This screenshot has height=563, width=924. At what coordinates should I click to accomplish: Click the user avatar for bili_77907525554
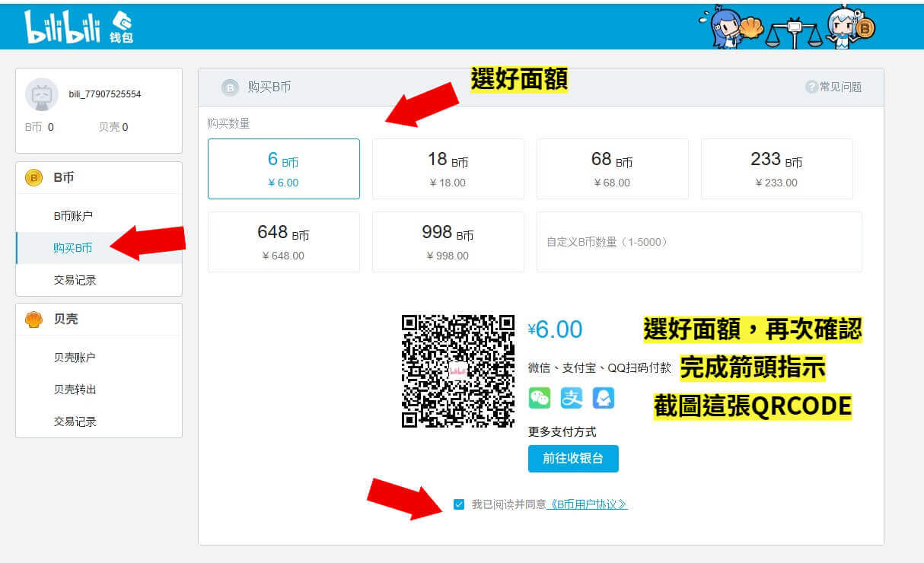pos(41,94)
